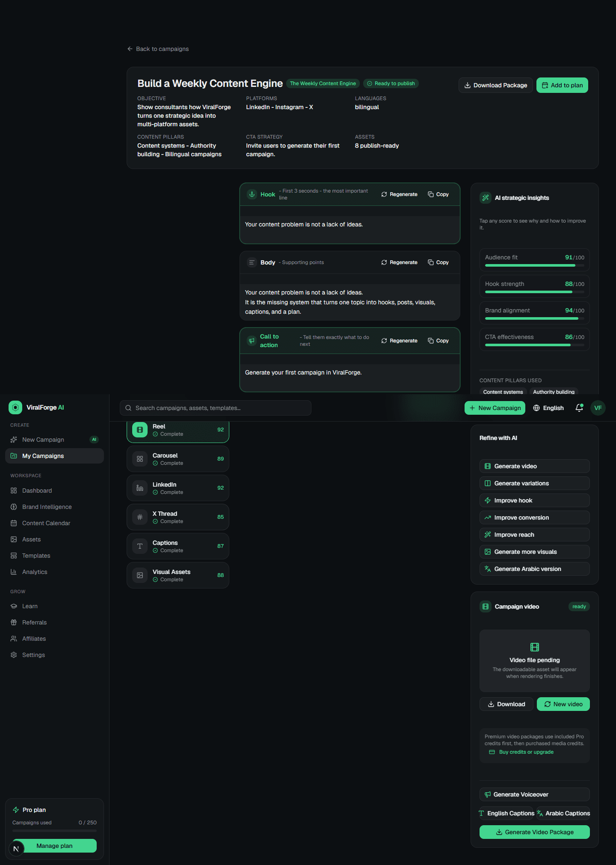
Task: Go to Assets in the sidebar
Action: click(x=54, y=539)
